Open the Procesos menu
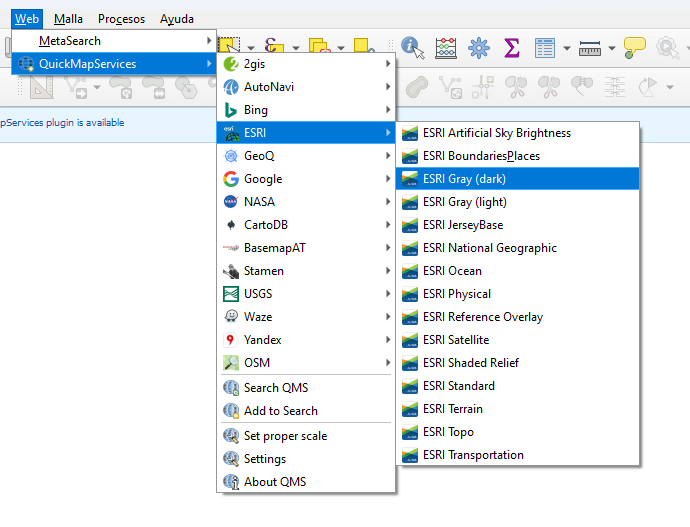 coord(121,19)
